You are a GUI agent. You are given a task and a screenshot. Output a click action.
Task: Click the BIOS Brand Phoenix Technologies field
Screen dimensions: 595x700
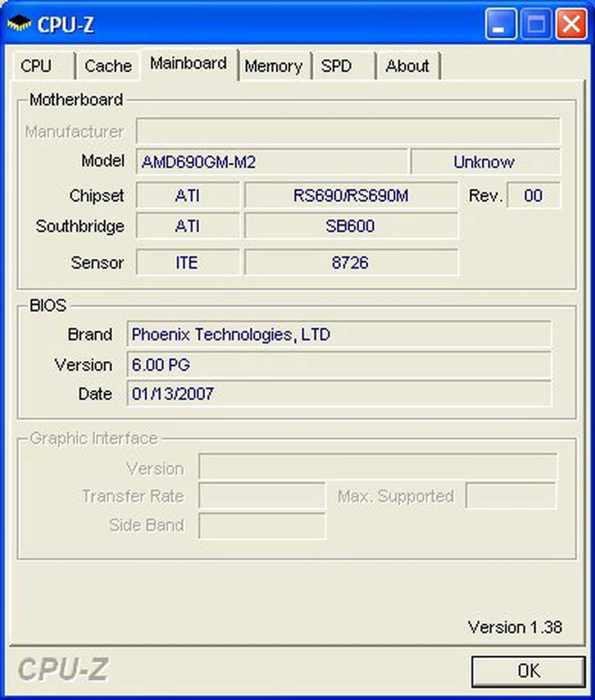tap(339, 334)
